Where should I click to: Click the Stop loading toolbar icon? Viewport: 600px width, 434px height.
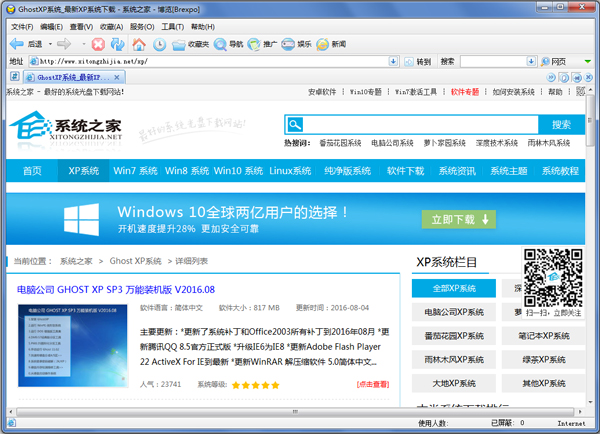point(98,44)
